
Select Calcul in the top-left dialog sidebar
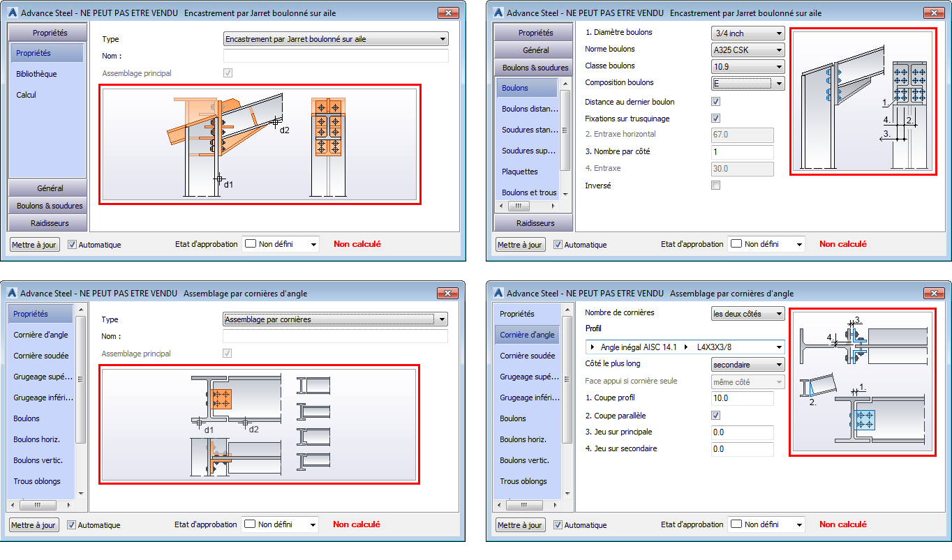coord(47,95)
